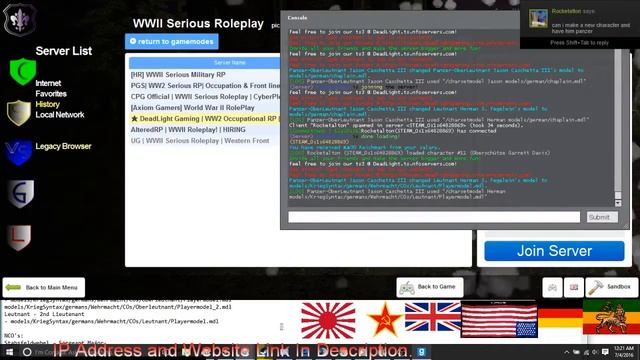Viewport: 640px width, 360px height.
Task: Select '[Axiom Gamers] World War II RolePlay' server
Action: coord(204,108)
